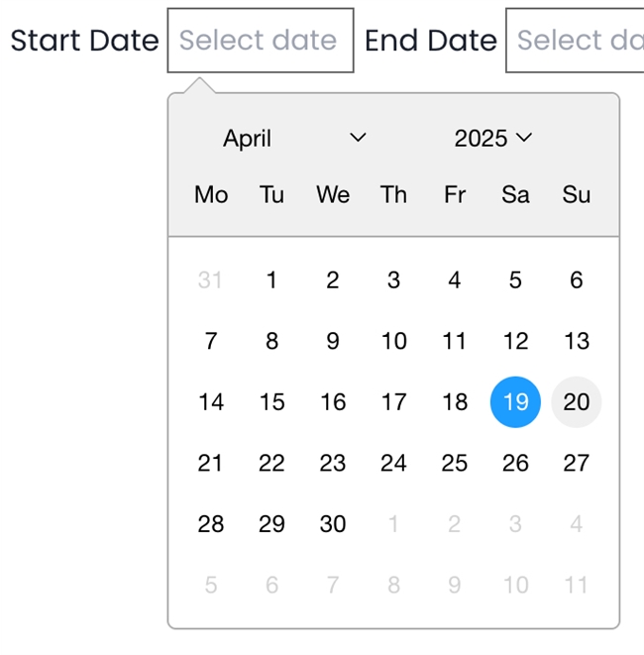
Task: Select April 23 in the Wednesday column
Action: pyautogui.click(x=333, y=463)
